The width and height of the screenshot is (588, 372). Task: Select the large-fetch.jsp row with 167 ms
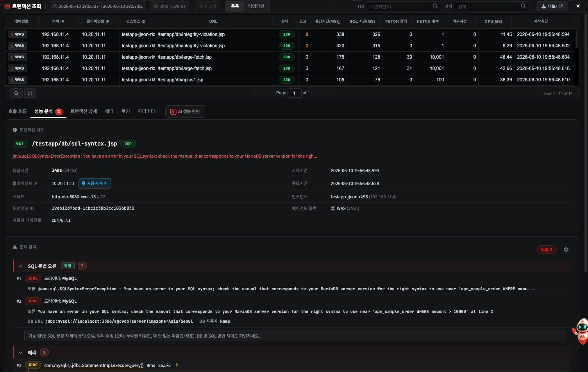click(290, 68)
